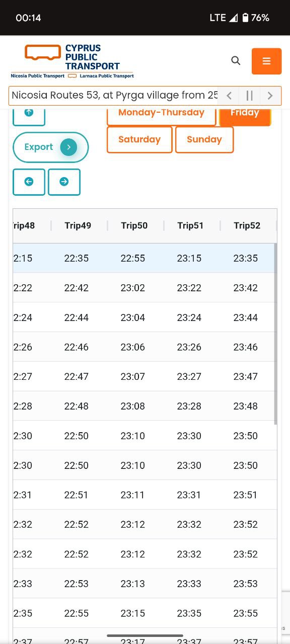290x644 pixels.
Task: Open the Nicosia Routes 53 news link
Action: (x=115, y=96)
